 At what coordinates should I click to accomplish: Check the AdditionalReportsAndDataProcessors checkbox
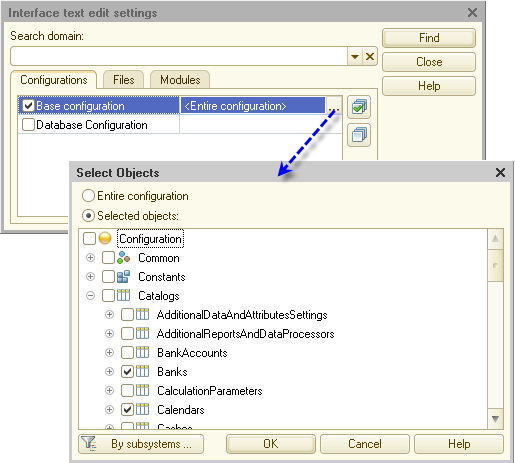point(127,334)
